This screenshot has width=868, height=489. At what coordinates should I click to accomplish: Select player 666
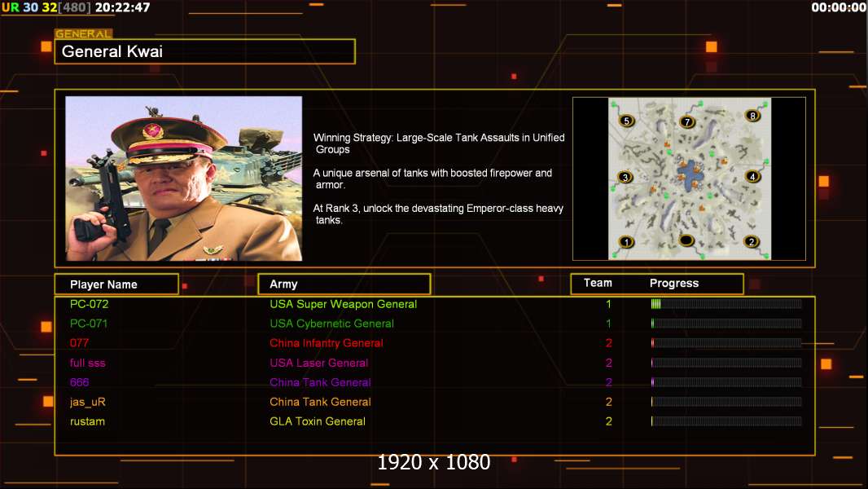79,382
